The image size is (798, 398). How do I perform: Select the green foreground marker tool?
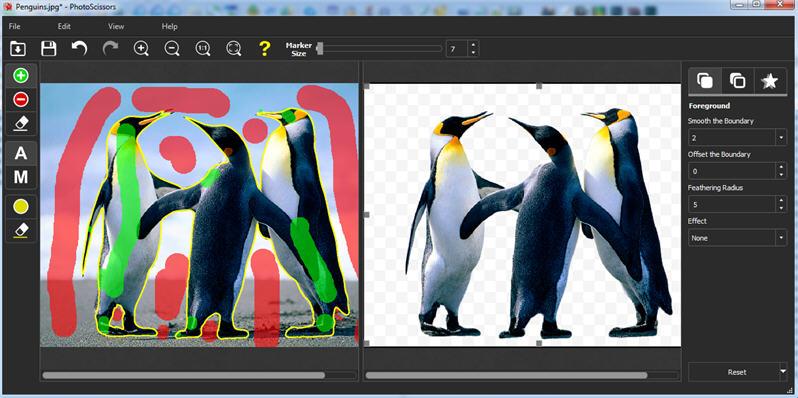(21, 76)
